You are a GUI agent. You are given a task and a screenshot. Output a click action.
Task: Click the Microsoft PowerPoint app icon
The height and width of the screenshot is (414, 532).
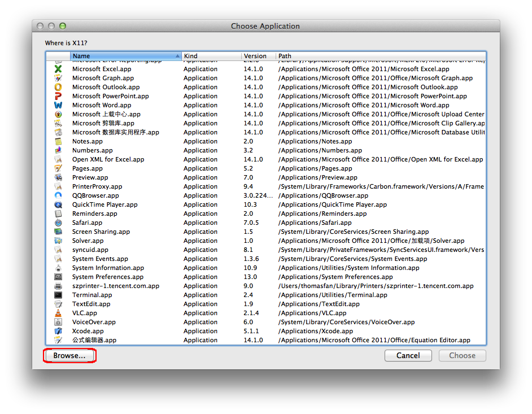pos(58,96)
